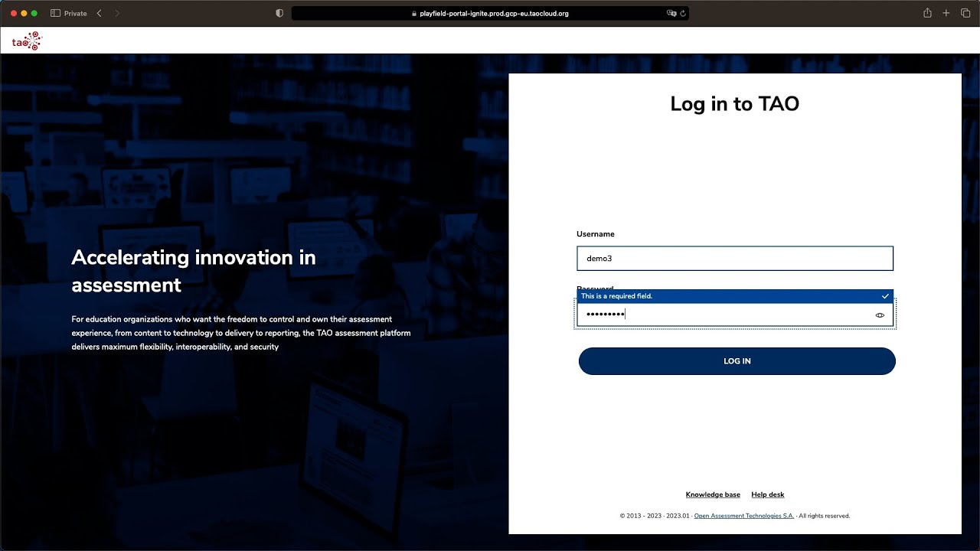Click the 'Username' label
Viewport: 980px width, 551px height.
pyautogui.click(x=596, y=234)
